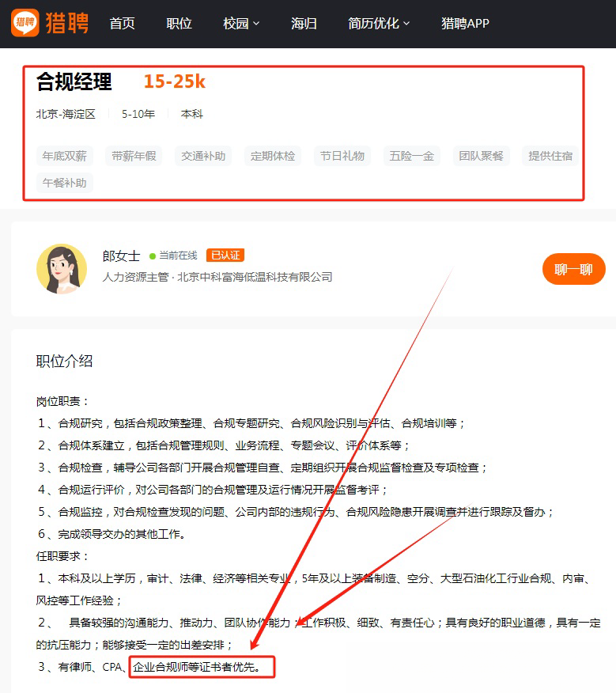
Task: Click the text 企业合规师等证书者优先。
Action: tap(197, 667)
